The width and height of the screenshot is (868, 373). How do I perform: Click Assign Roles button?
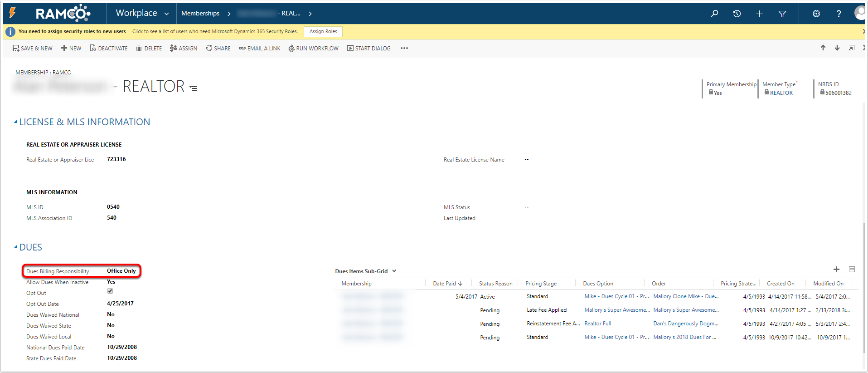tap(323, 31)
